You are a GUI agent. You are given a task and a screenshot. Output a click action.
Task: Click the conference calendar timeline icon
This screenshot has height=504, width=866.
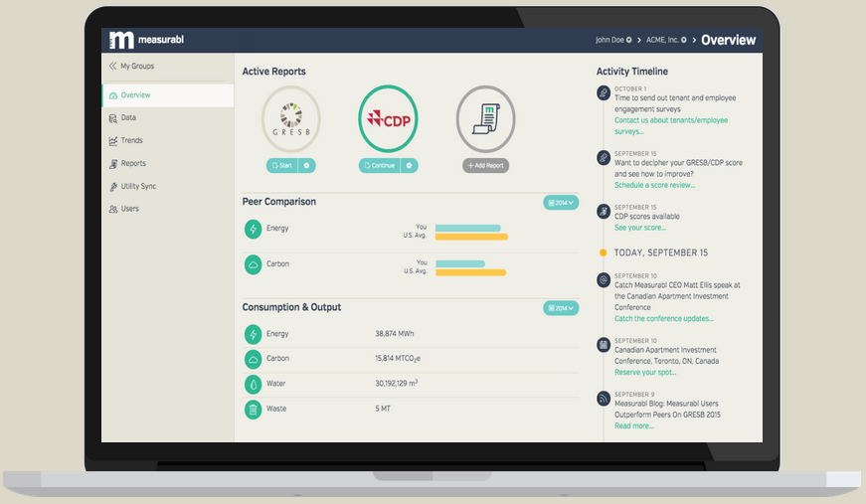(x=604, y=345)
